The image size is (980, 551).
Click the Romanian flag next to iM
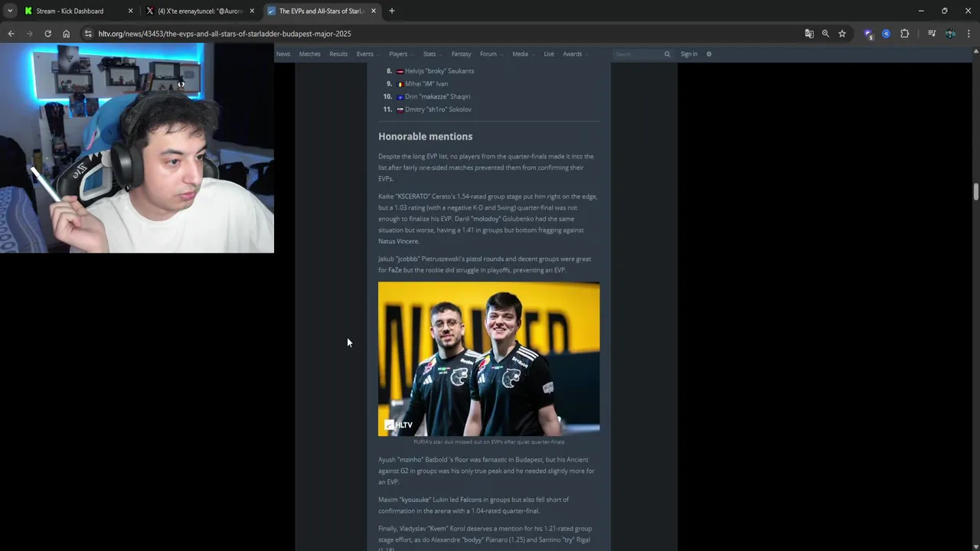pyautogui.click(x=400, y=84)
